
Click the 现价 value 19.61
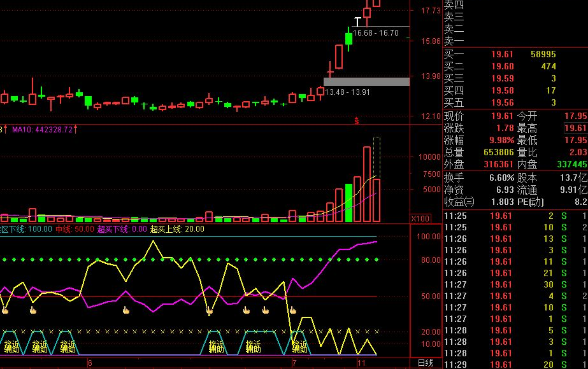tap(502, 116)
